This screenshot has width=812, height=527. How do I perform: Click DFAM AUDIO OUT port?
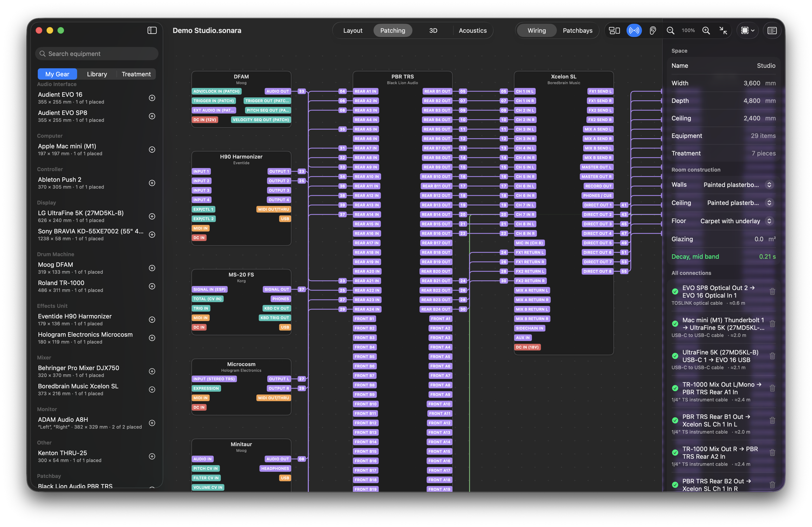pyautogui.click(x=278, y=91)
